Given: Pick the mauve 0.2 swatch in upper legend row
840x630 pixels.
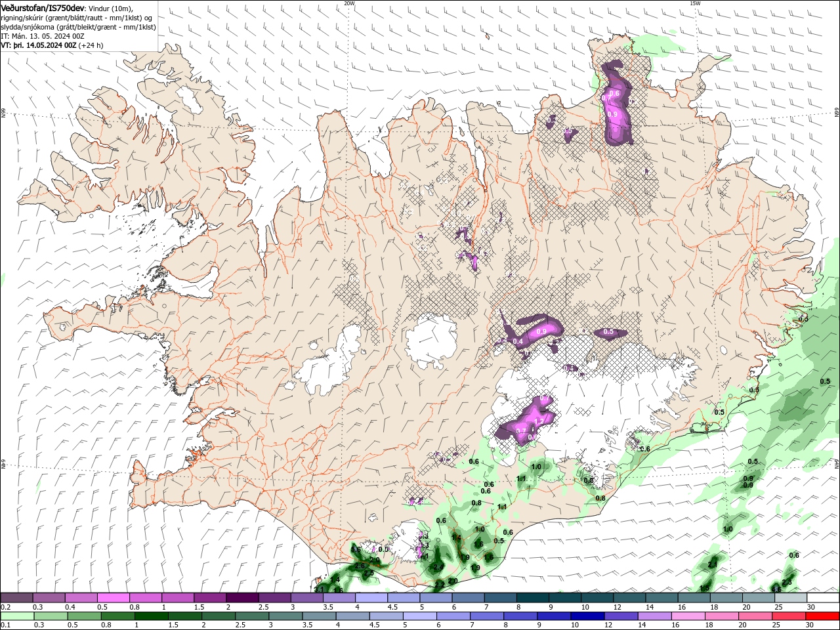Looking at the screenshot, I should click(x=16, y=597).
